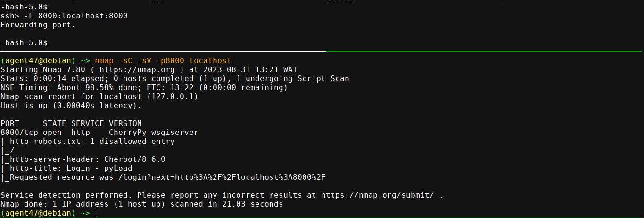Click the cursor after the last agent47 prompt
The height and width of the screenshot is (218, 644).
click(x=95, y=213)
